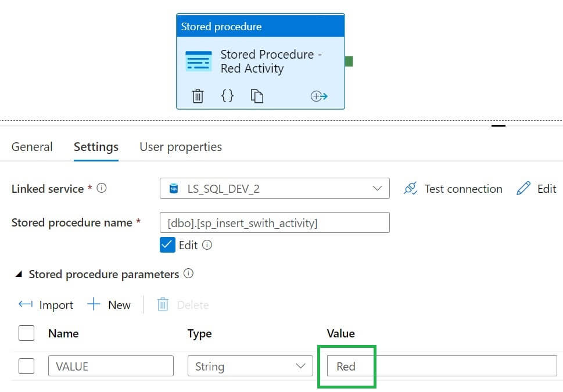The image size is (563, 392).
Task: Click info icon beside Stored procedure parameters
Action: tap(188, 274)
